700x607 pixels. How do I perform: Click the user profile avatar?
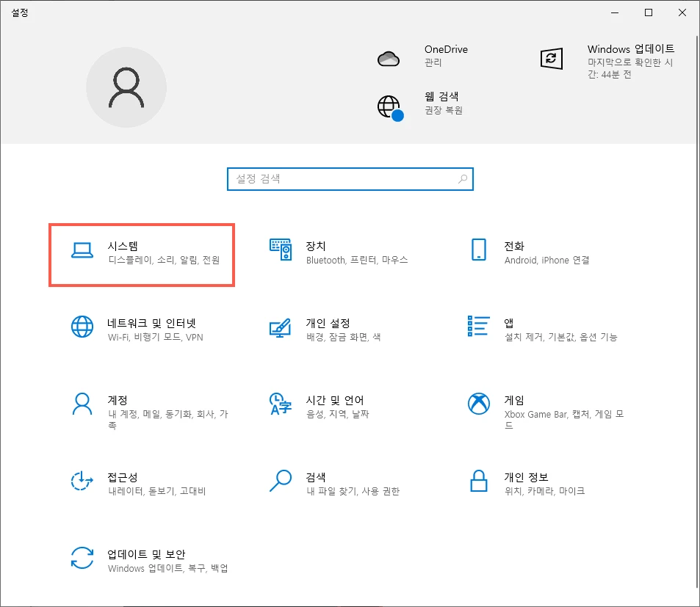coord(126,87)
